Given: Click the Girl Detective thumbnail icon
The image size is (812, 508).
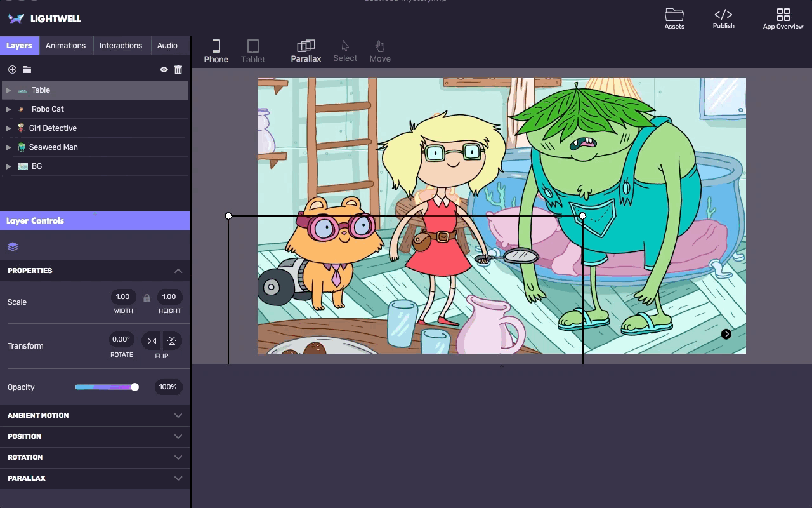Looking at the screenshot, I should 22,128.
